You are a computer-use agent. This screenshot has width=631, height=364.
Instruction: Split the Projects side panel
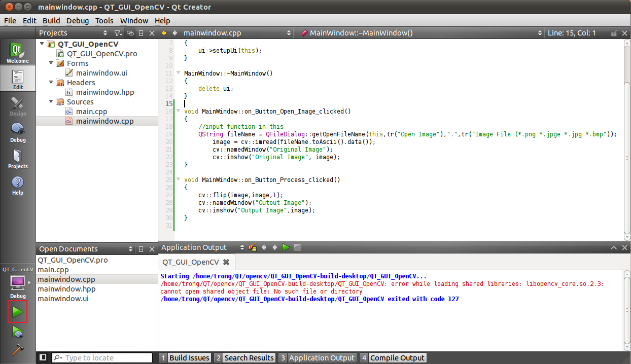click(x=141, y=33)
